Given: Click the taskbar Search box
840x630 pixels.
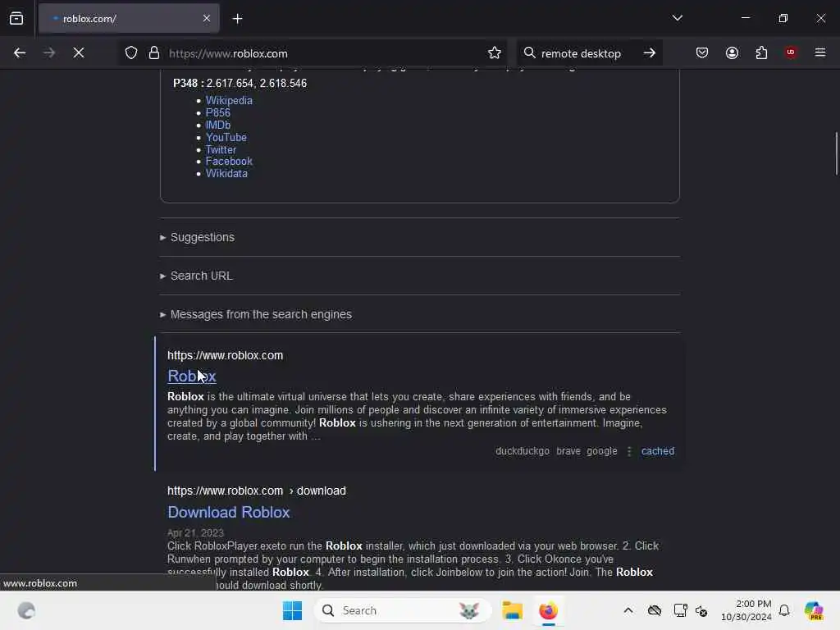Looking at the screenshot, I should tap(402, 610).
